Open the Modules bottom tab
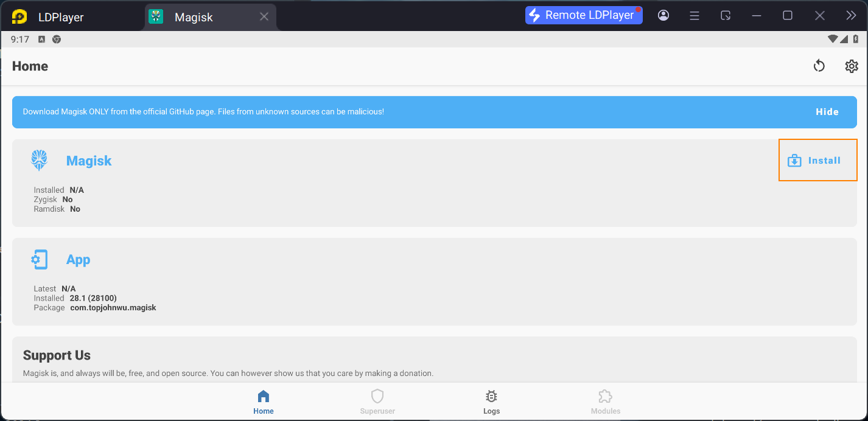868x421 pixels. pyautogui.click(x=606, y=403)
